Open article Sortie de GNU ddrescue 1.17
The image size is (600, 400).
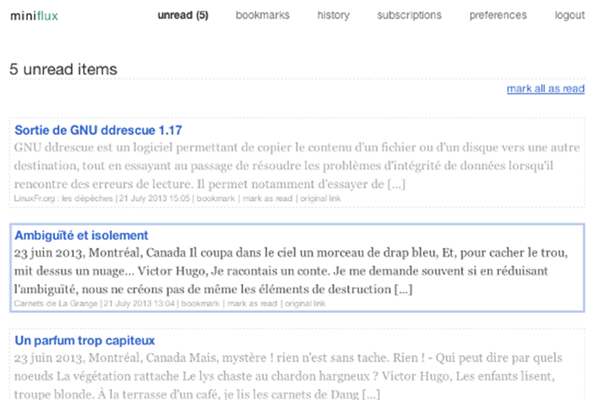pos(98,130)
